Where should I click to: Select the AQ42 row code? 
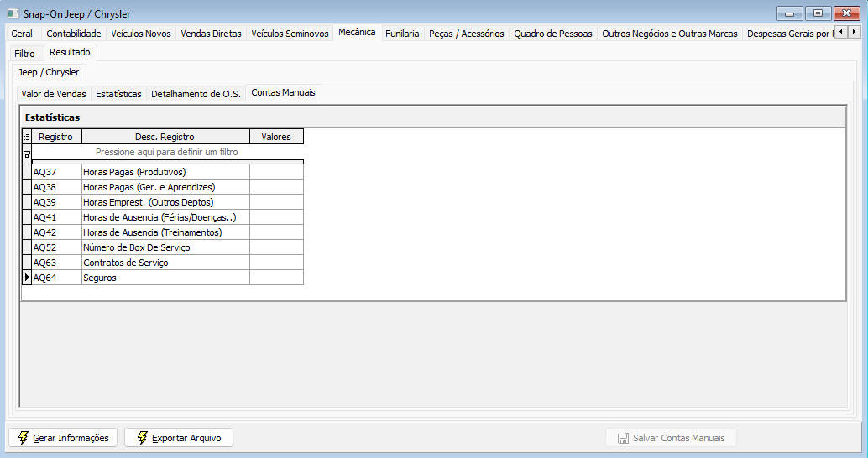[56, 232]
